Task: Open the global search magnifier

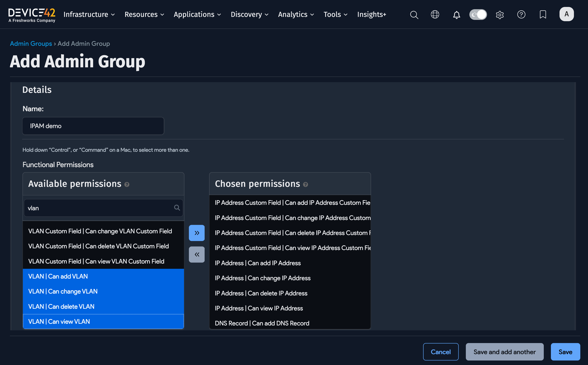Action: [414, 14]
